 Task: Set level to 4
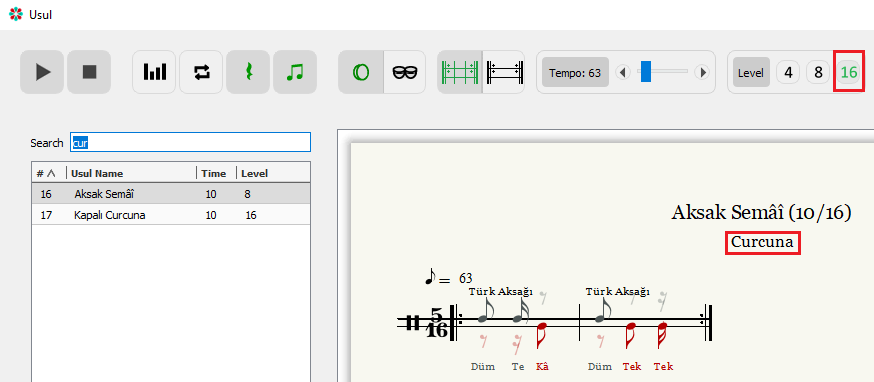[788, 72]
